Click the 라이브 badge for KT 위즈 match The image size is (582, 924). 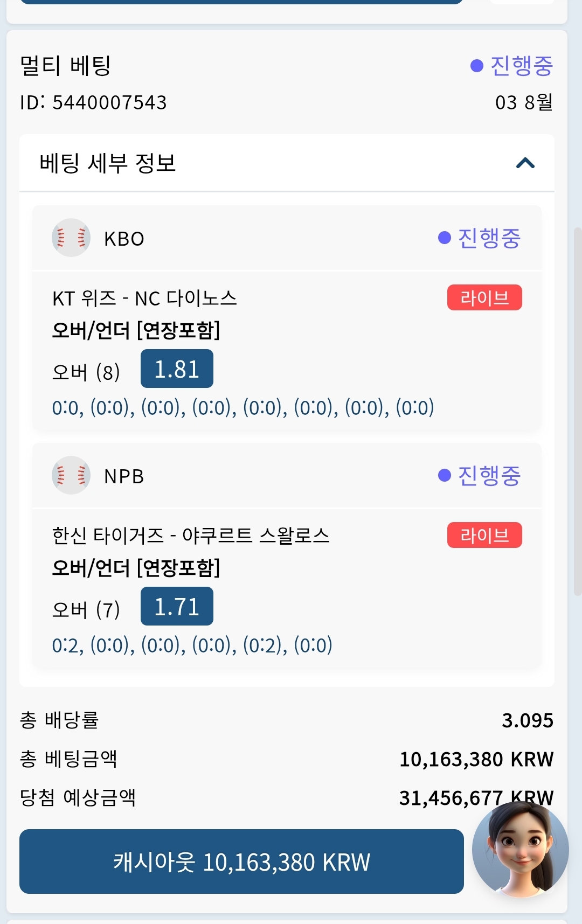(484, 297)
